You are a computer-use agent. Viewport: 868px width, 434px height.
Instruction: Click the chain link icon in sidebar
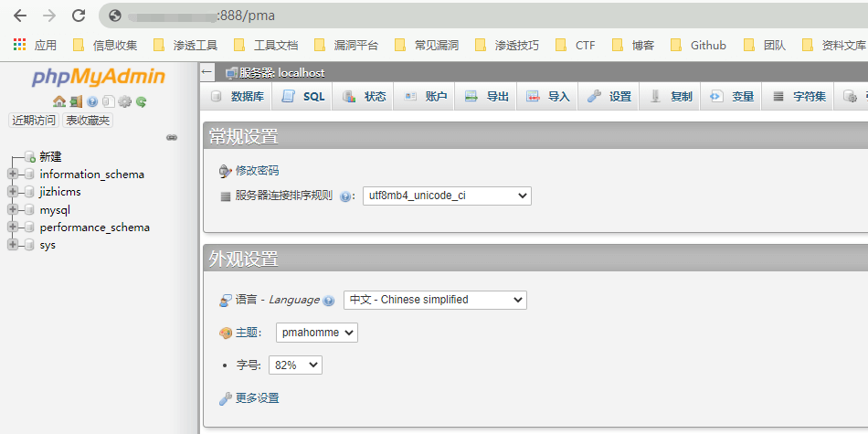pos(172,137)
